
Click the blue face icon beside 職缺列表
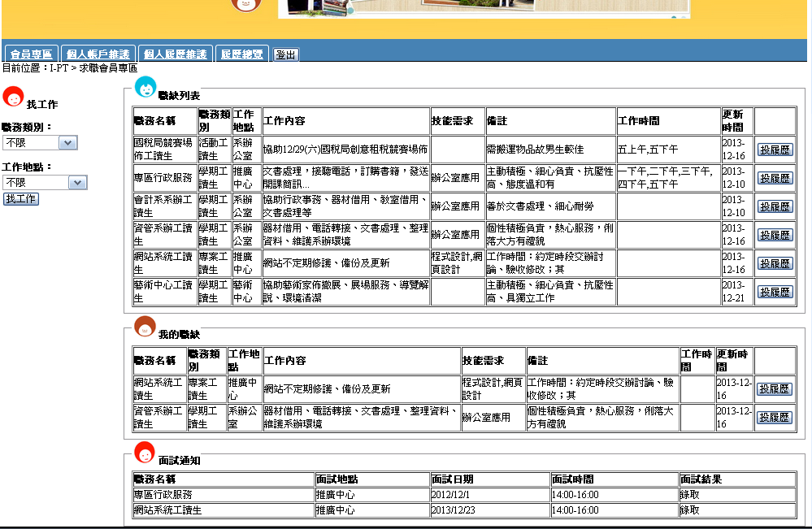coord(145,87)
